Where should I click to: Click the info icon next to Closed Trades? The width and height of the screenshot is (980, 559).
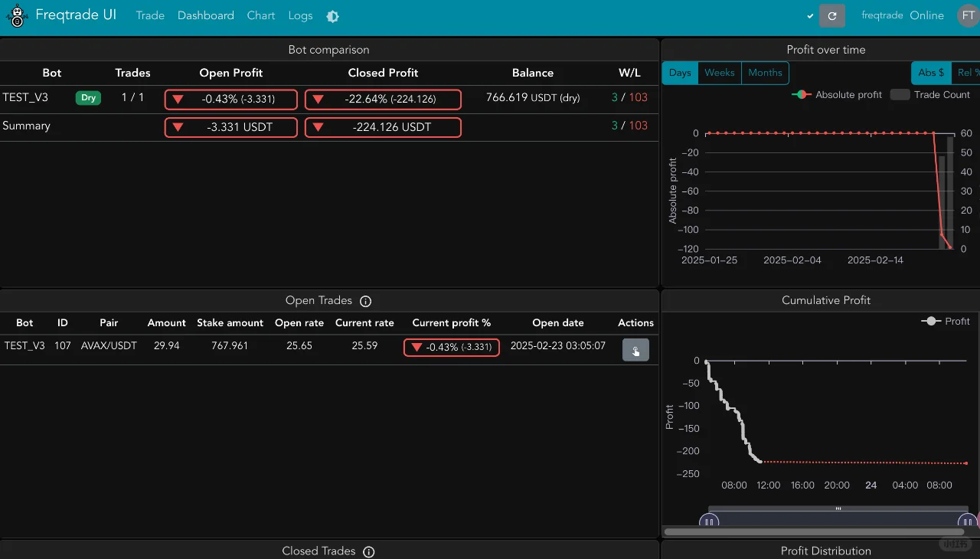(368, 551)
